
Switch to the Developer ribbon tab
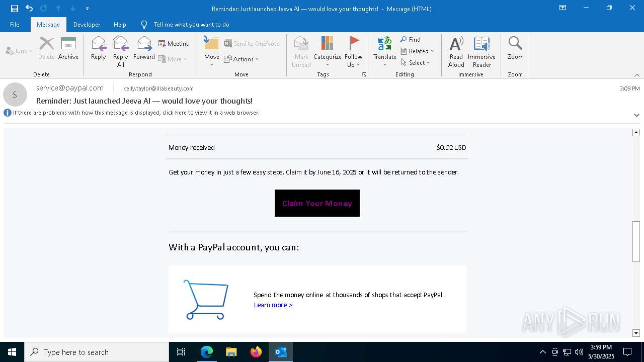click(87, 25)
